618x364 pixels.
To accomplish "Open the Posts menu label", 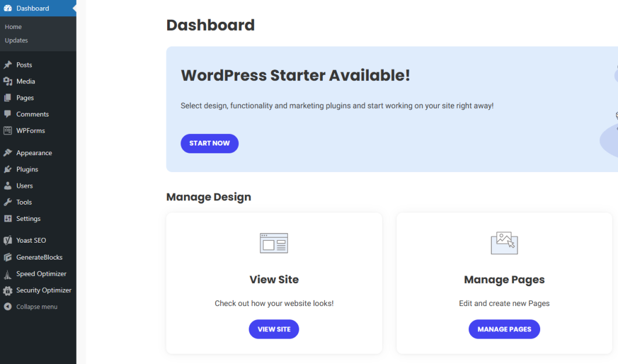I will [x=24, y=65].
